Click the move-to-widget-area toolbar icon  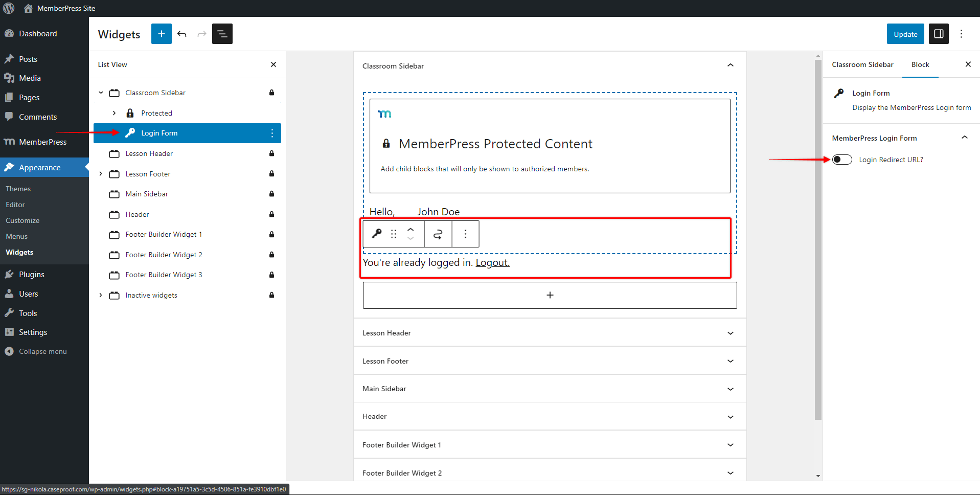pos(438,234)
